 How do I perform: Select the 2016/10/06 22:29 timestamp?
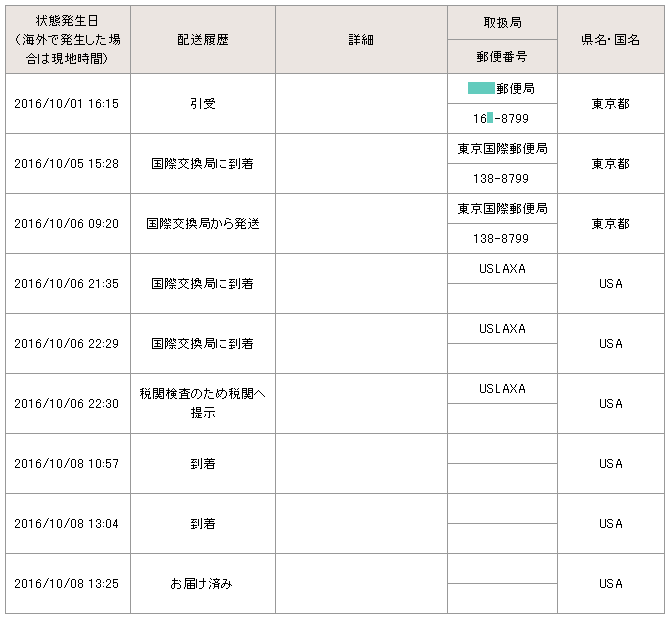[x=67, y=343]
